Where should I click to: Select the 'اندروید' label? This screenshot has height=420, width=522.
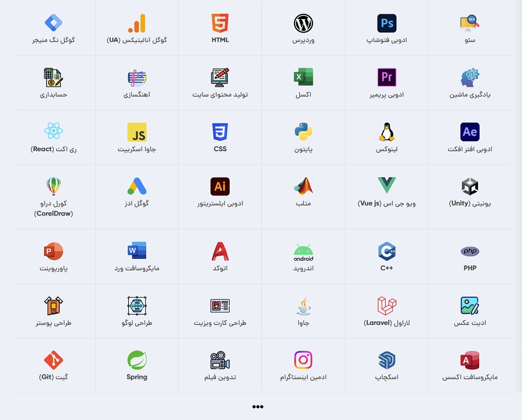tap(303, 268)
